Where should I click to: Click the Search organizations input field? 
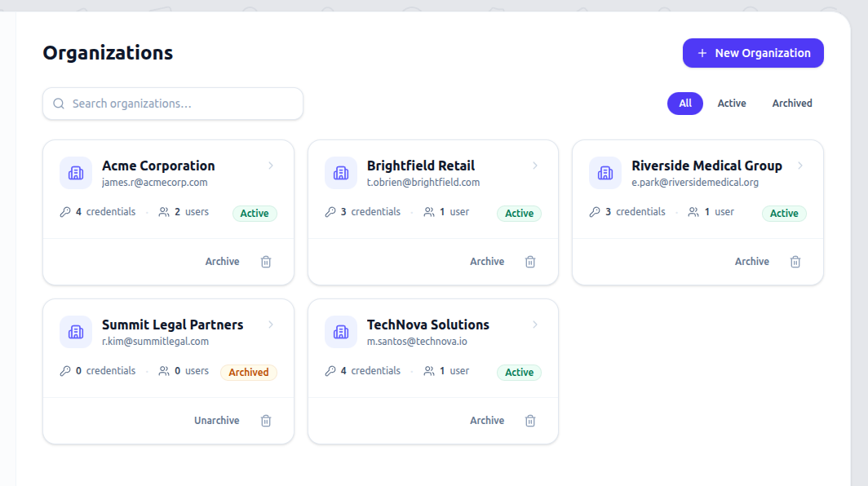pyautogui.click(x=173, y=104)
